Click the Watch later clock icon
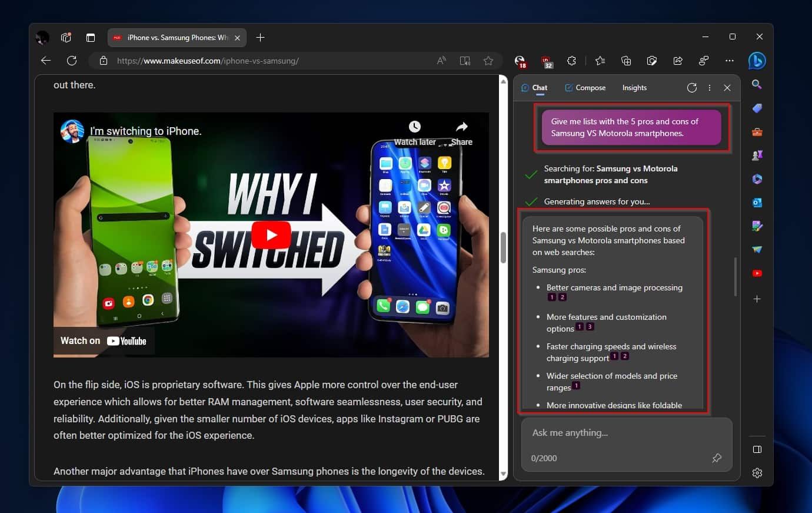Screen dimensions: 812x513 coord(415,127)
